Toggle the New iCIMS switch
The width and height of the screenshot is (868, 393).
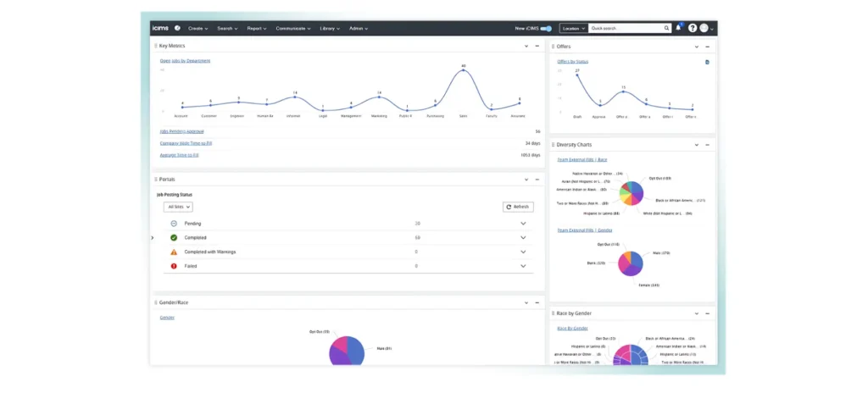(545, 28)
